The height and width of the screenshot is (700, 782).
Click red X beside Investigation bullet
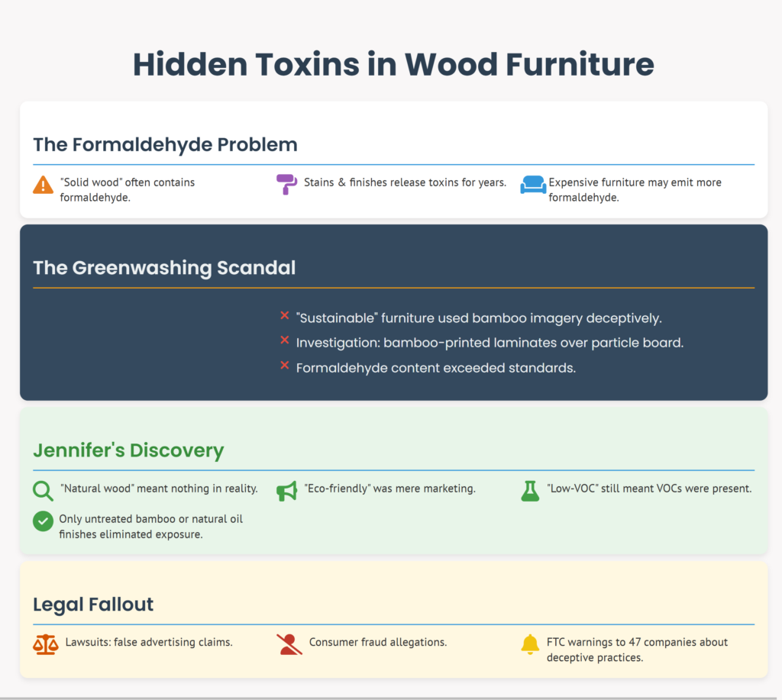[x=284, y=341]
